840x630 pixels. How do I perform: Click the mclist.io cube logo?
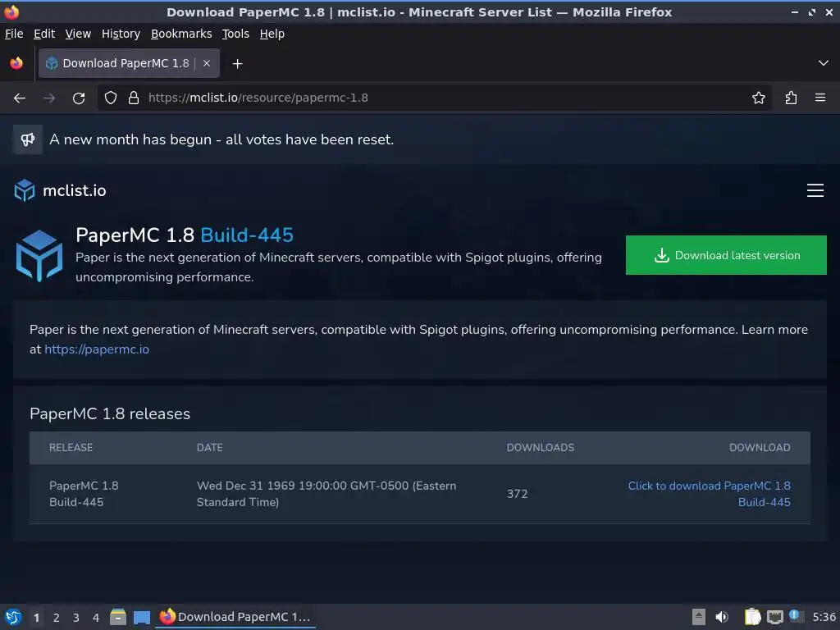tap(25, 190)
